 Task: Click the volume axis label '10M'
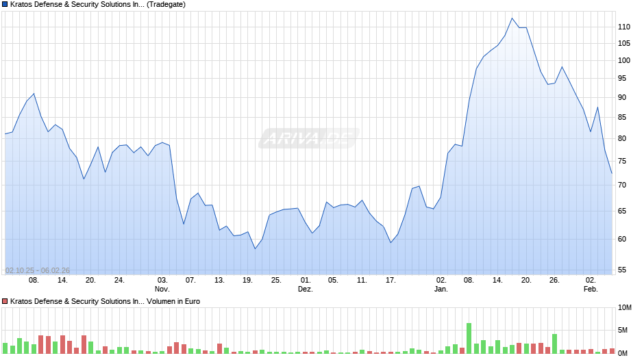click(625, 308)
